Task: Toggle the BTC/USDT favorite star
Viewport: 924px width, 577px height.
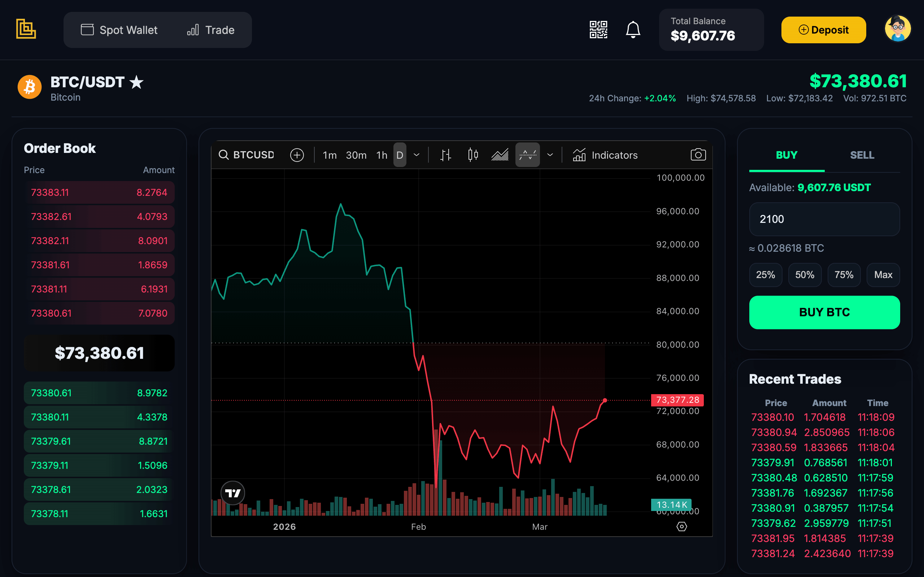Action: [x=136, y=82]
